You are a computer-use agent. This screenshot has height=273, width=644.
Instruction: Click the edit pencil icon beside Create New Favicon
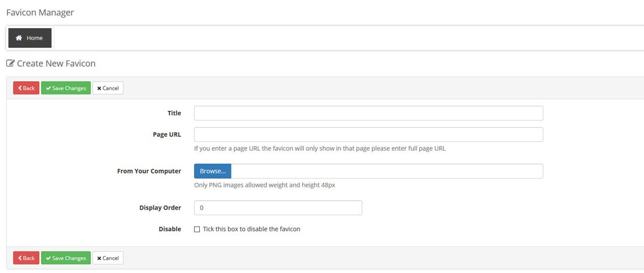[10, 63]
